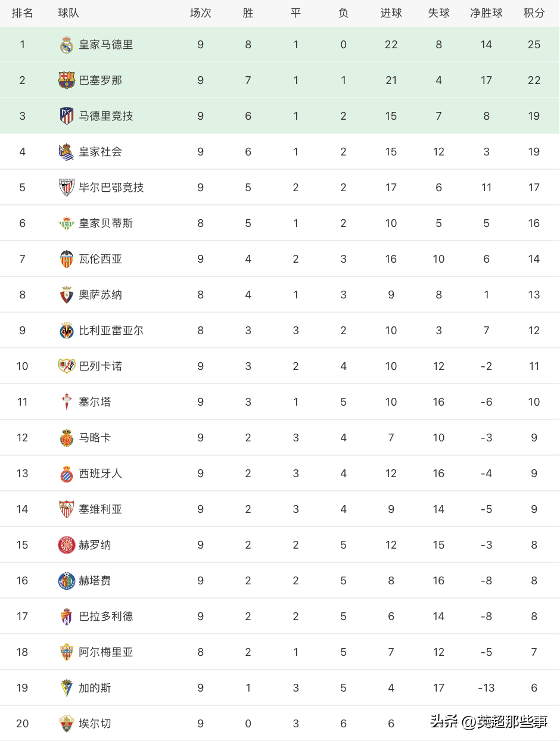Click the Valencia bat crest icon
Image resolution: width=560 pixels, height=741 pixels.
pos(67,259)
